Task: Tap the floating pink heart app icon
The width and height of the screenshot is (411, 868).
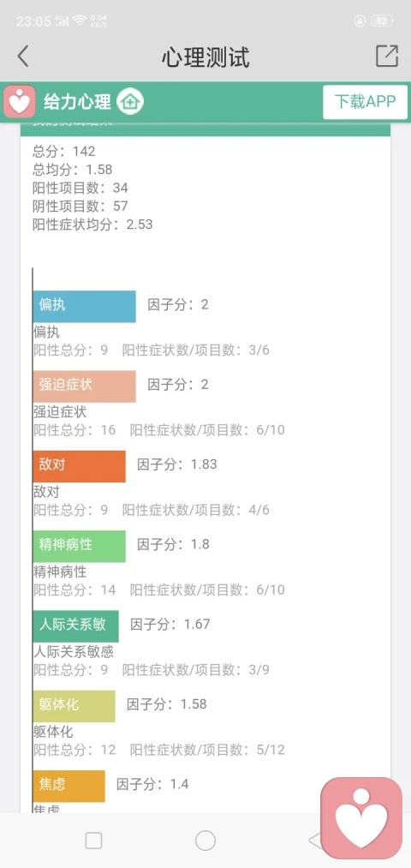Action: tap(361, 818)
